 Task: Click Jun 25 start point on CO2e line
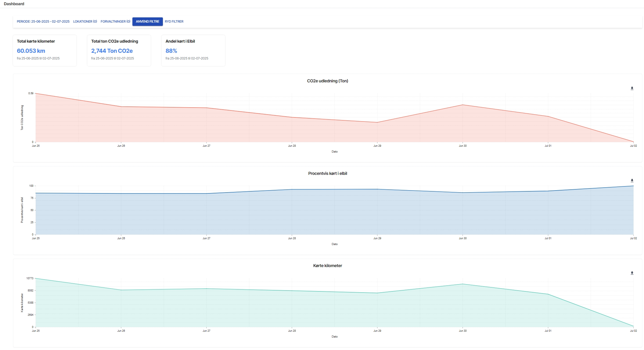[36, 93]
